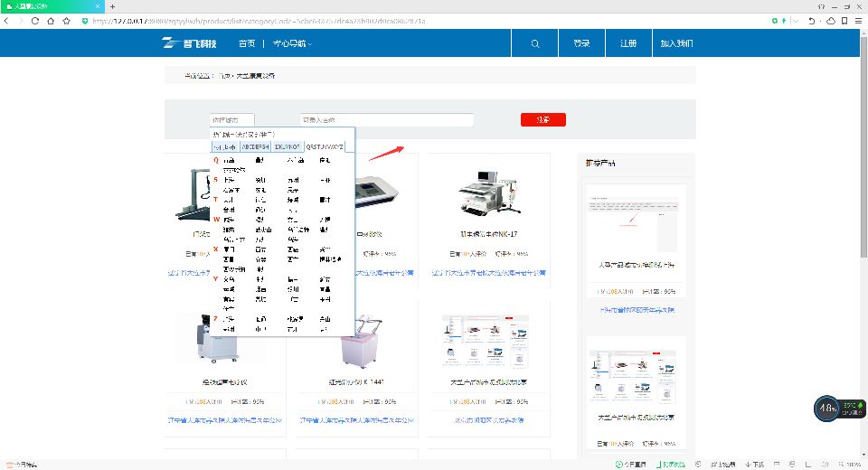This screenshot has width=868, height=470.
Task: Click the browser refresh icon
Action: point(35,20)
